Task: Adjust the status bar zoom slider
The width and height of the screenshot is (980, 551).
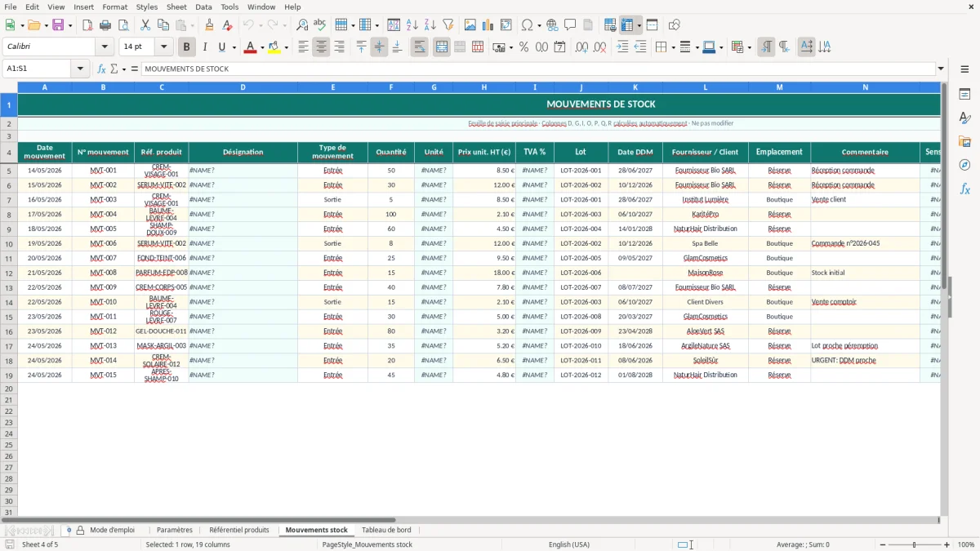Action: click(x=914, y=544)
